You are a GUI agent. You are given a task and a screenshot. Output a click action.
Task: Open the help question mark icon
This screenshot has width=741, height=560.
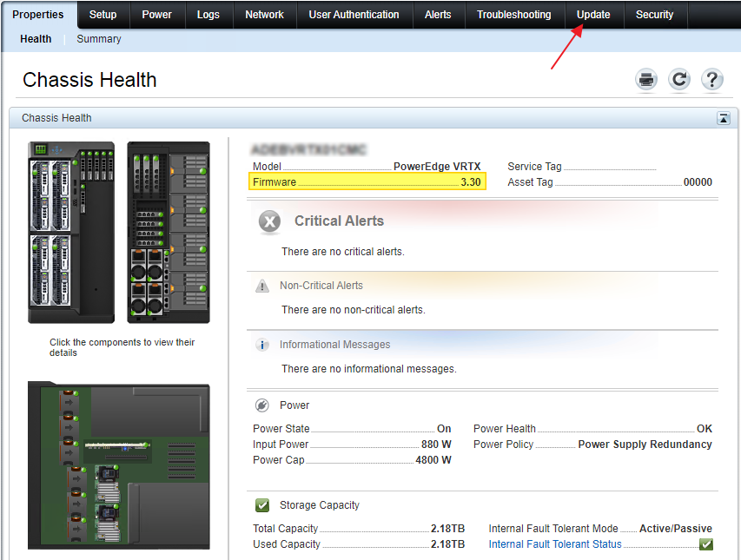(x=711, y=80)
